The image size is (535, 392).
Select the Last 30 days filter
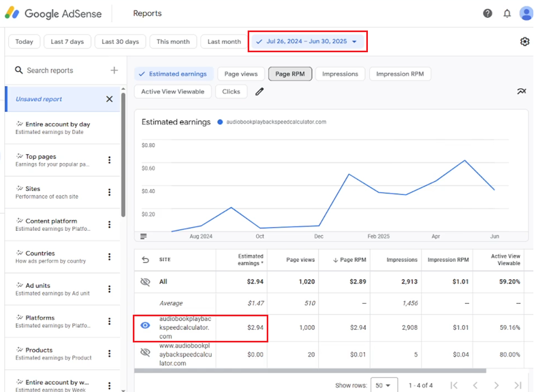120,42
